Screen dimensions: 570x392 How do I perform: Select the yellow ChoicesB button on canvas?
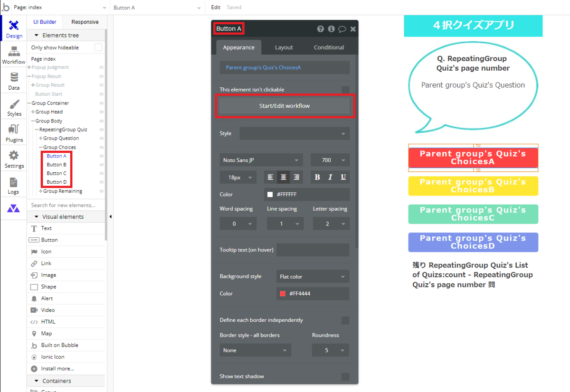473,186
